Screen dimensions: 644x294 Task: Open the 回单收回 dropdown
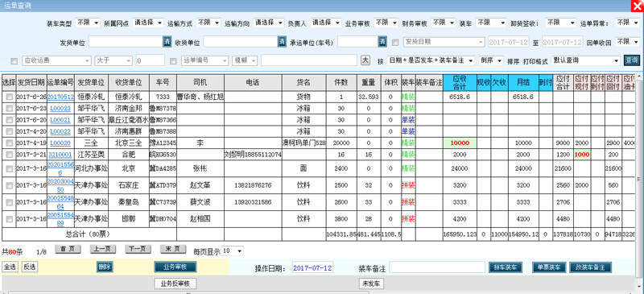click(628, 42)
